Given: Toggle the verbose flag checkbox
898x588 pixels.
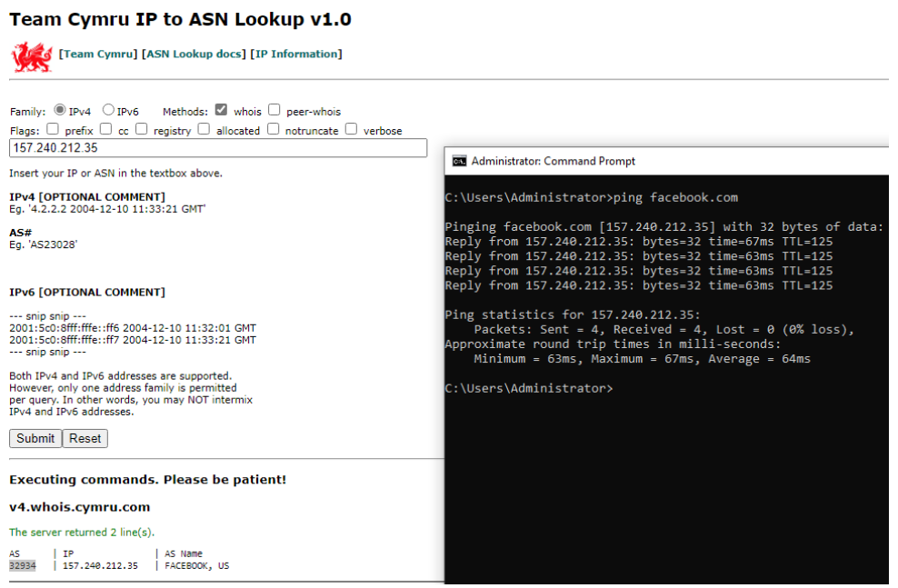Looking at the screenshot, I should 351,129.
